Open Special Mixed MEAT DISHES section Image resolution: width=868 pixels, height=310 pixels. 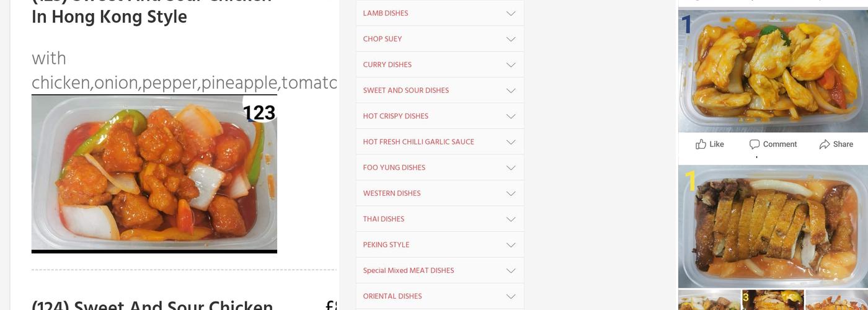click(409, 270)
